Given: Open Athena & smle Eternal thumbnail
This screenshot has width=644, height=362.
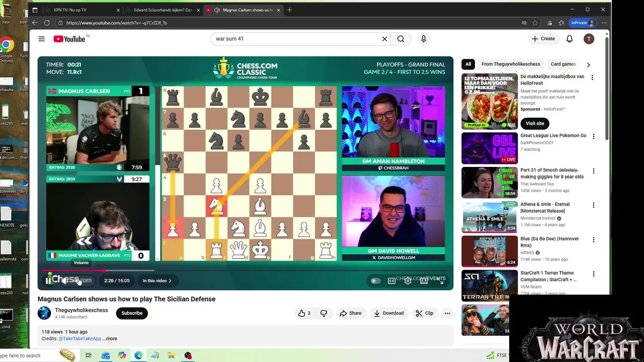Looking at the screenshot, I should [x=489, y=217].
